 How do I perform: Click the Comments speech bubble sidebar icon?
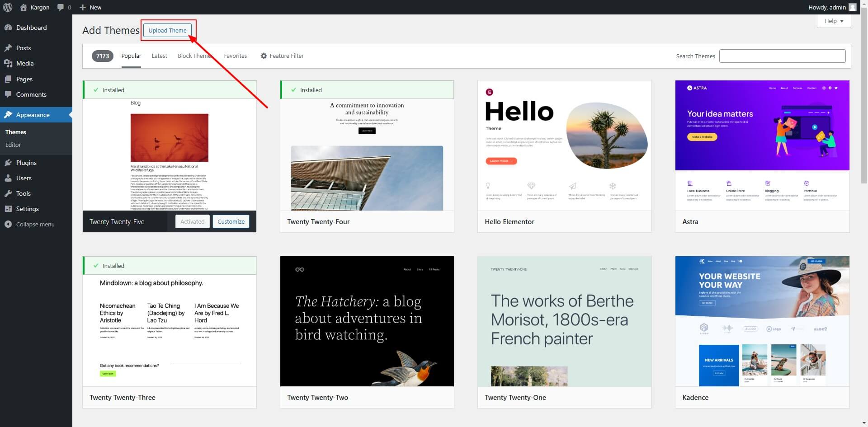[x=8, y=94]
